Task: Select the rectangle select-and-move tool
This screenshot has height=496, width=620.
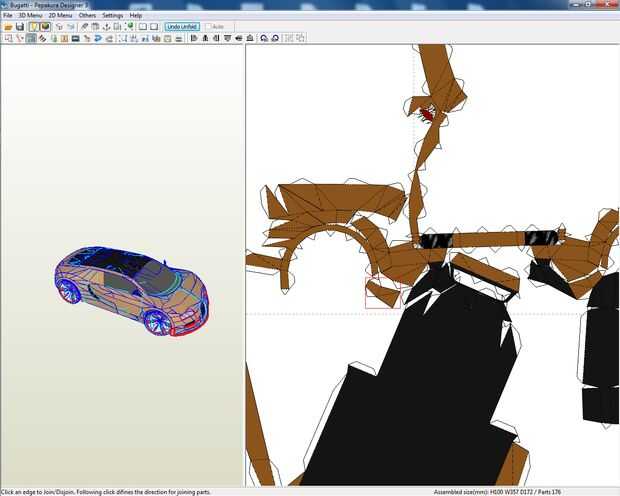Action: coord(9,38)
